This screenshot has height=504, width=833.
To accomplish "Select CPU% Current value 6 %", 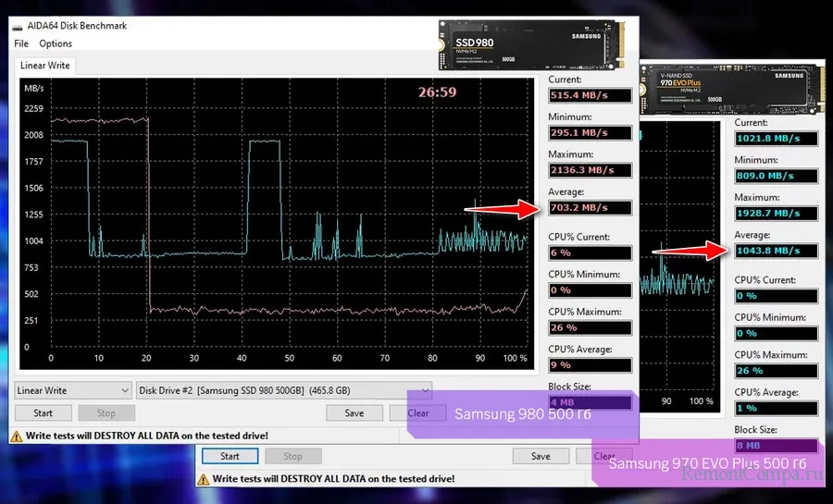I will point(591,252).
